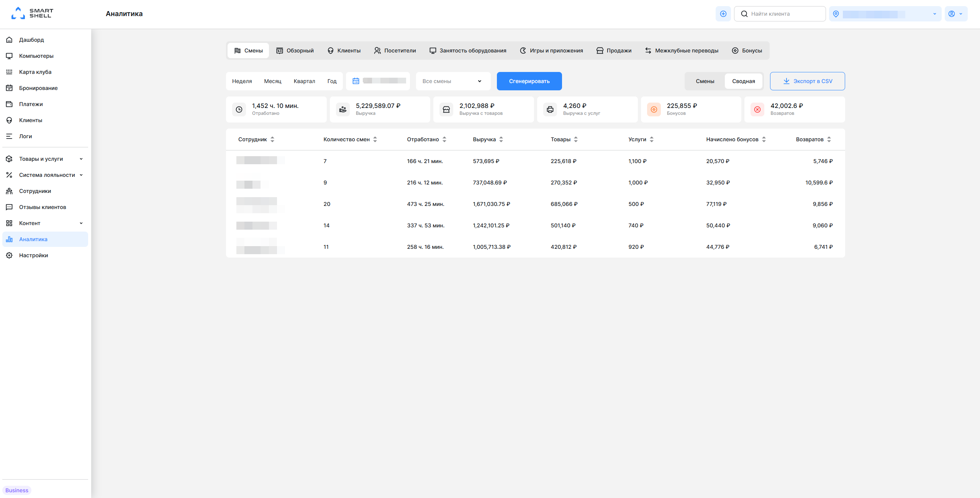Click the Настройки gear icon
Viewport: 980px width, 498px height.
[9, 255]
